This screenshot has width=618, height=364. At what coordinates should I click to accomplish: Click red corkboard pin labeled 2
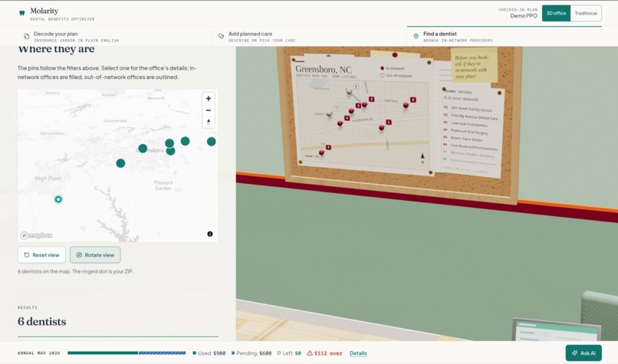click(x=352, y=110)
